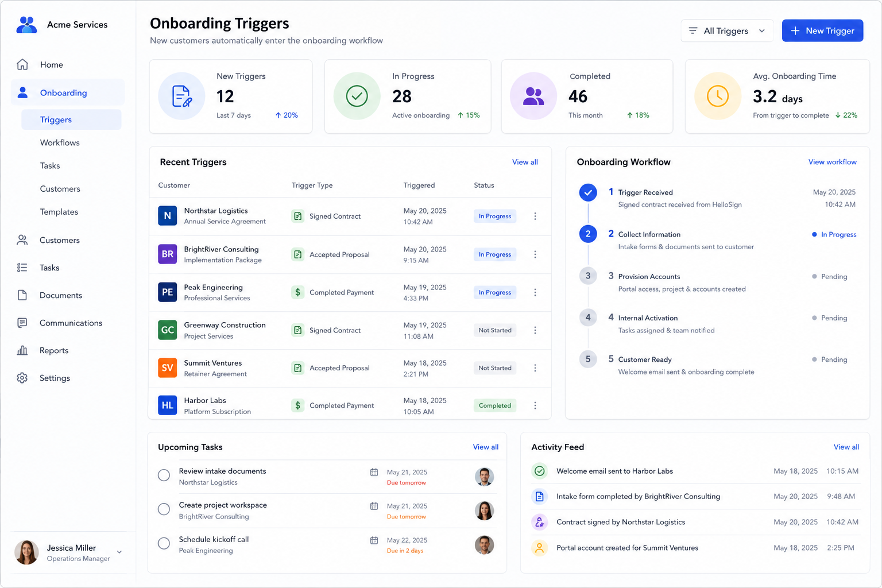The width and height of the screenshot is (882, 588).
Task: Click the Northstar Logistics N avatar
Action: (x=168, y=216)
